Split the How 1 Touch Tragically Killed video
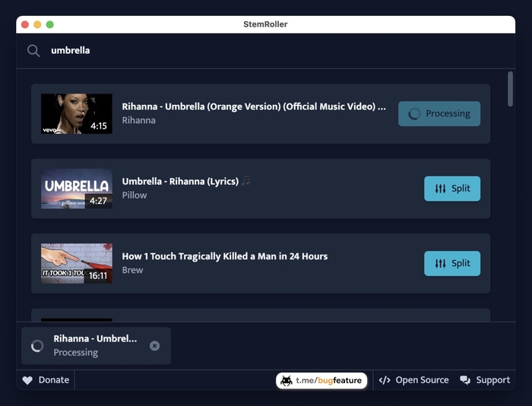The width and height of the screenshot is (532, 406). click(452, 263)
